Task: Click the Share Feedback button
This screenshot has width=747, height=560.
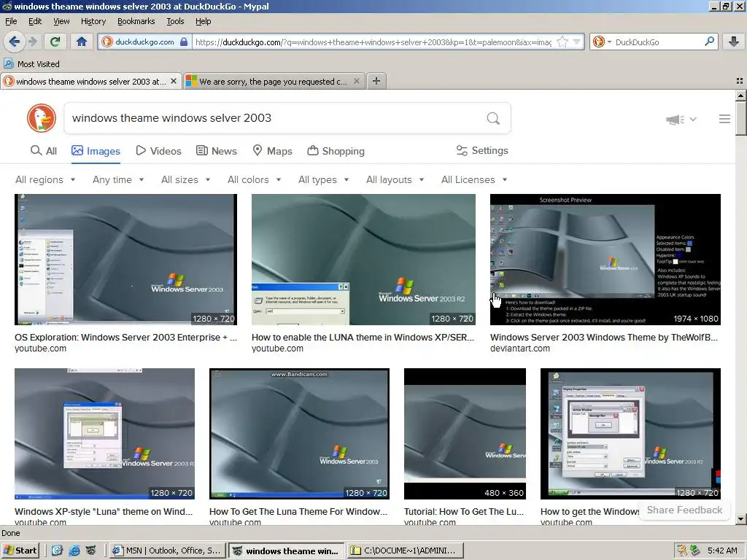Action: point(684,510)
